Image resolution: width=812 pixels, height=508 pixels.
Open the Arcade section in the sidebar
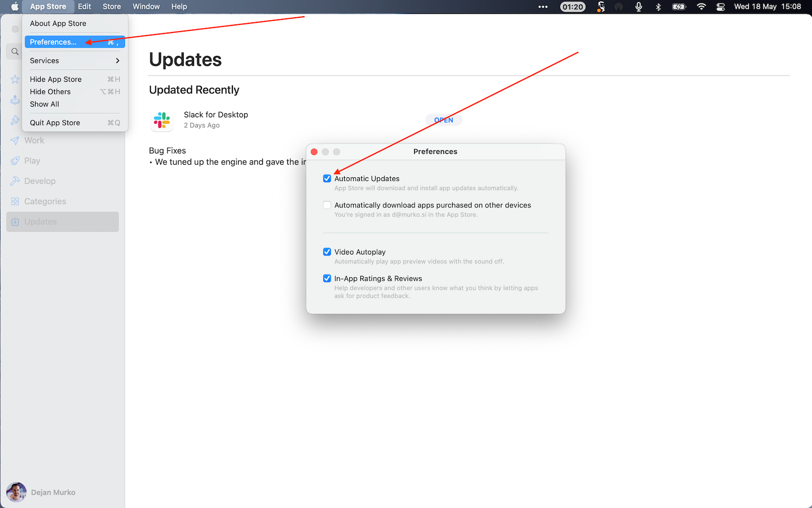(15, 100)
